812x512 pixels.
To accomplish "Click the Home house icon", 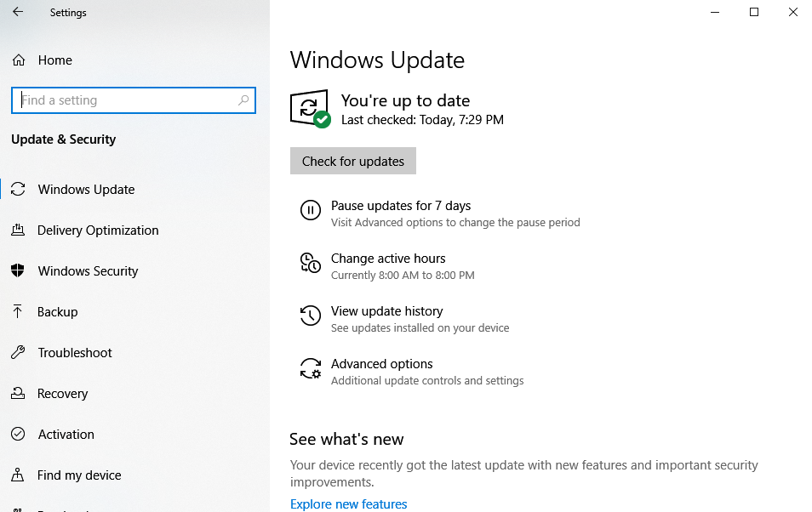I will 19,60.
